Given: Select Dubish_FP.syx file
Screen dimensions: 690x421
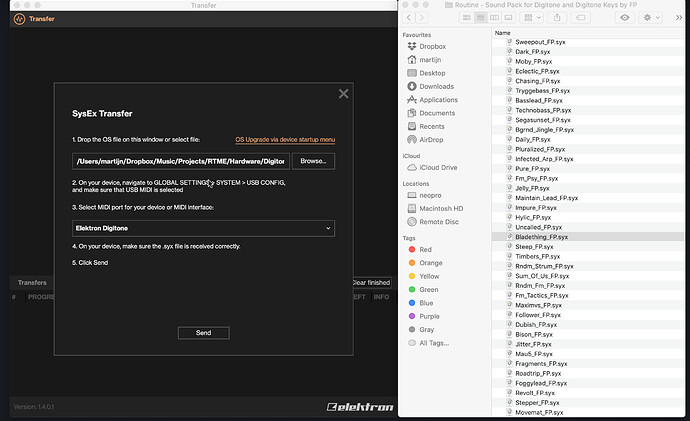Looking at the screenshot, I should (x=536, y=325).
